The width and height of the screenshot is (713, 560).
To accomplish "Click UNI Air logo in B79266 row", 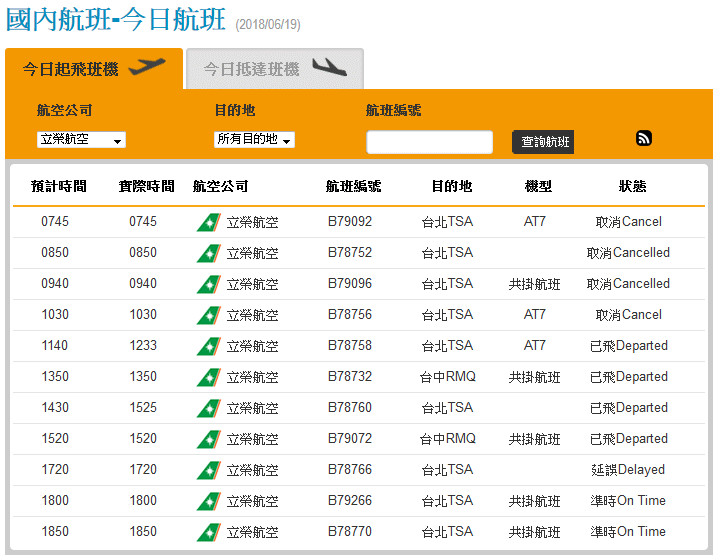I will (x=209, y=501).
